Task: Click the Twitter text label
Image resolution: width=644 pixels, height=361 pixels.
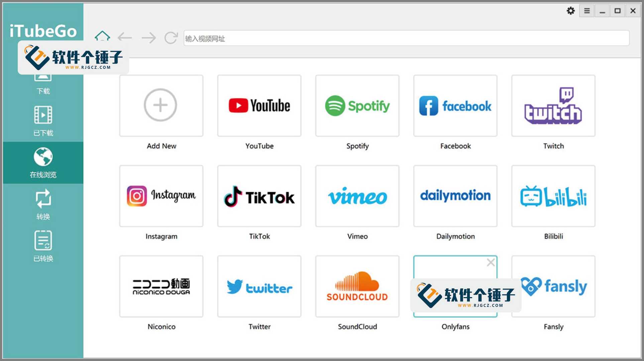Action: [259, 327]
